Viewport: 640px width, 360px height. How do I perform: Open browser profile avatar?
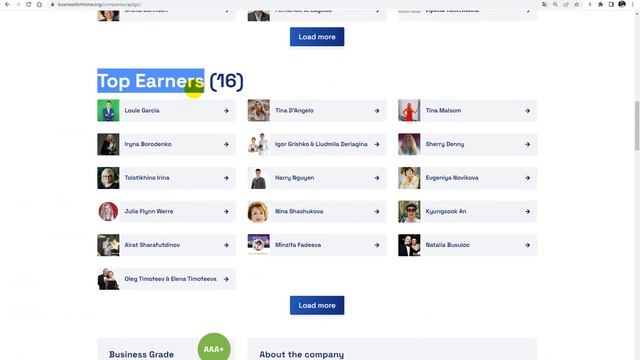tap(622, 4)
